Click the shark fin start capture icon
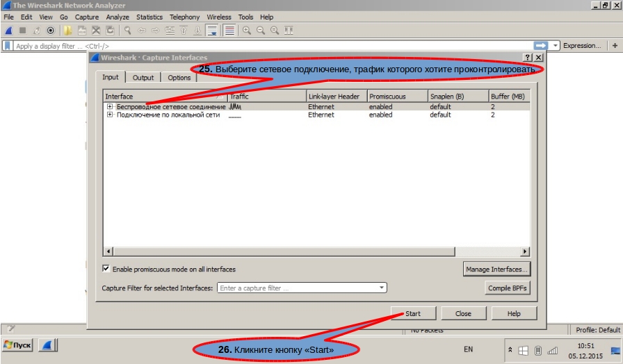The image size is (623, 364). click(9, 31)
